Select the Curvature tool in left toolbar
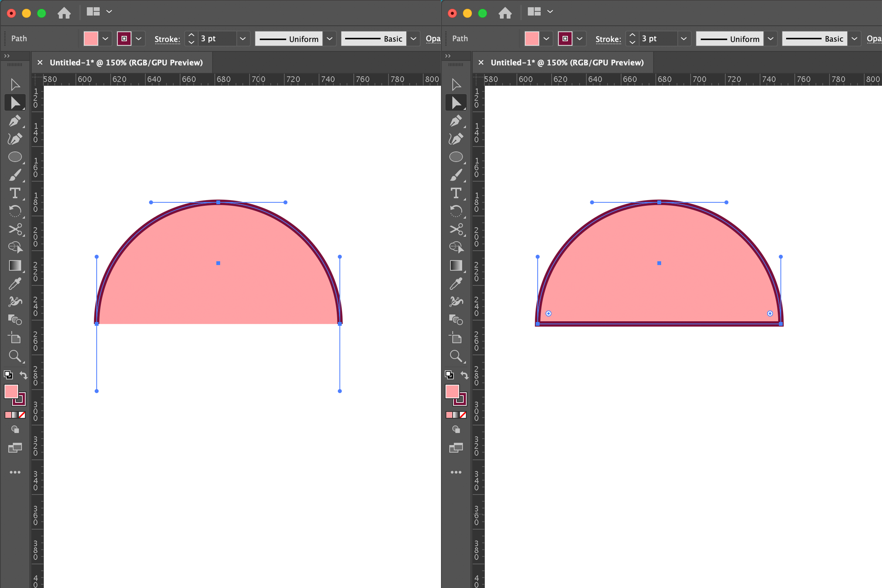The width and height of the screenshot is (882, 588). click(x=15, y=139)
